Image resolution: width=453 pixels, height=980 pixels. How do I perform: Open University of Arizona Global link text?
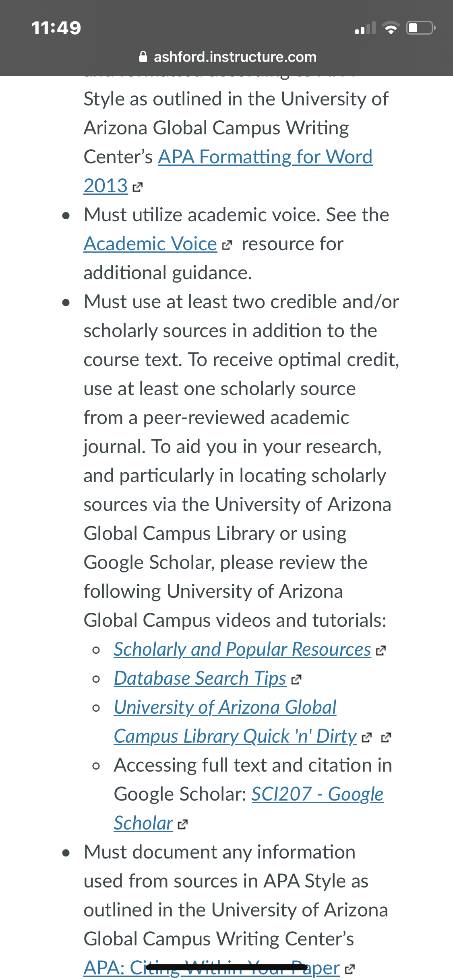click(225, 707)
